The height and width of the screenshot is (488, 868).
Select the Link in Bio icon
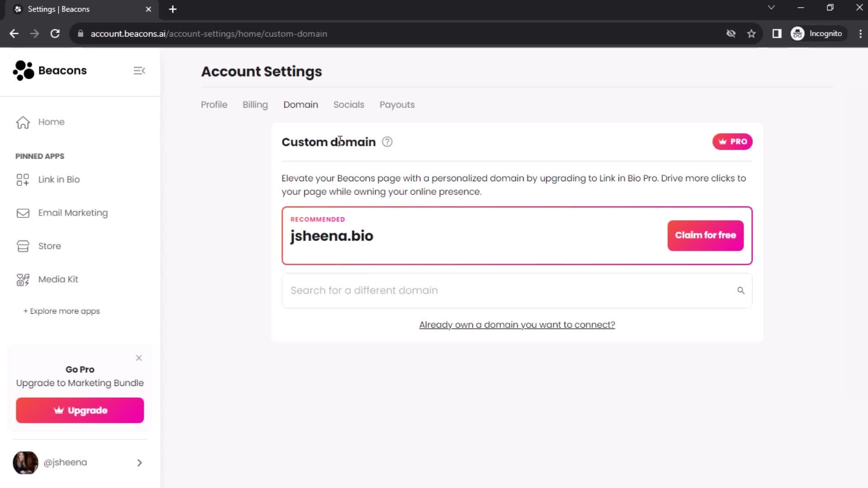click(x=22, y=179)
